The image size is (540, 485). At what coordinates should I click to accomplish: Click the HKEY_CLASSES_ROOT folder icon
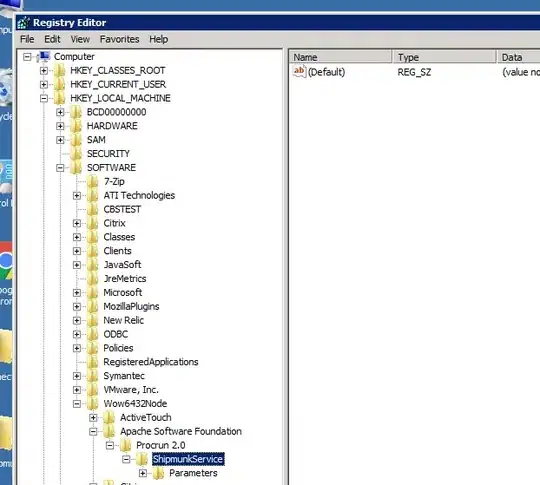(59, 70)
